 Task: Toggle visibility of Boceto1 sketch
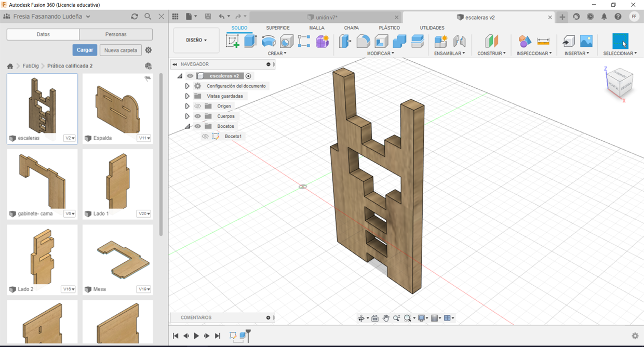click(x=205, y=136)
